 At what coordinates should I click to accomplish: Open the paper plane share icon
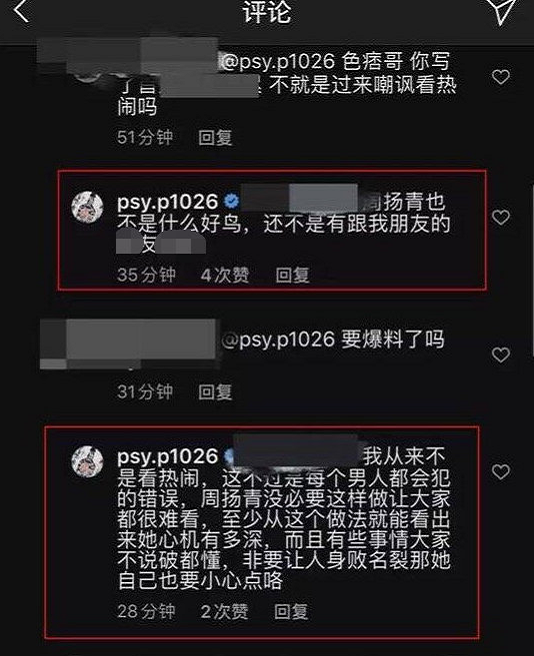point(504,10)
